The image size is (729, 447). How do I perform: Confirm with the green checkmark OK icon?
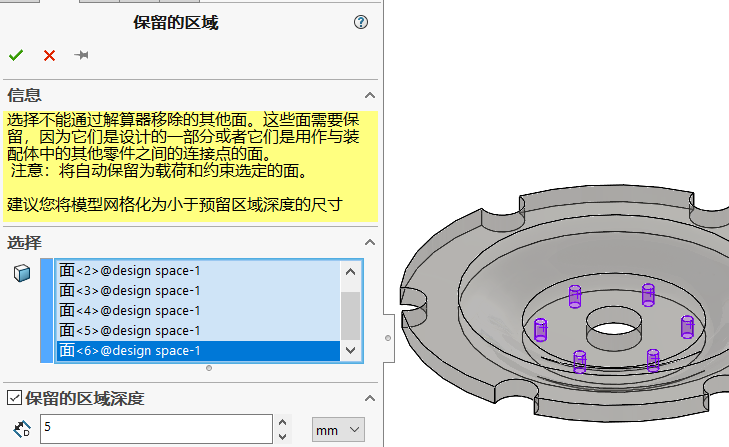[16, 55]
